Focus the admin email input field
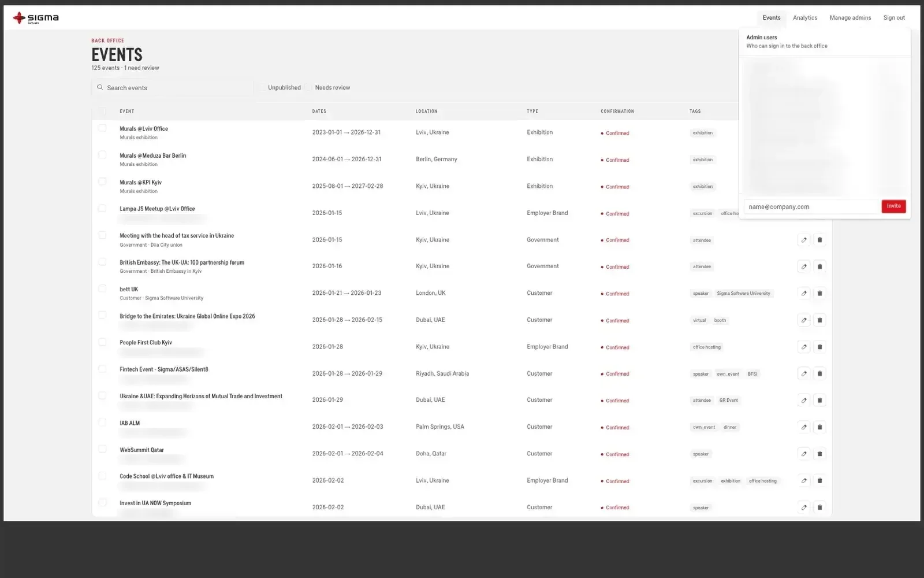 811,206
